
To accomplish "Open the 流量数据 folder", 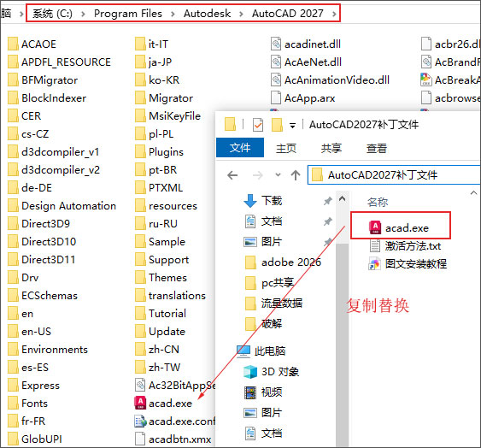I will click(x=273, y=303).
